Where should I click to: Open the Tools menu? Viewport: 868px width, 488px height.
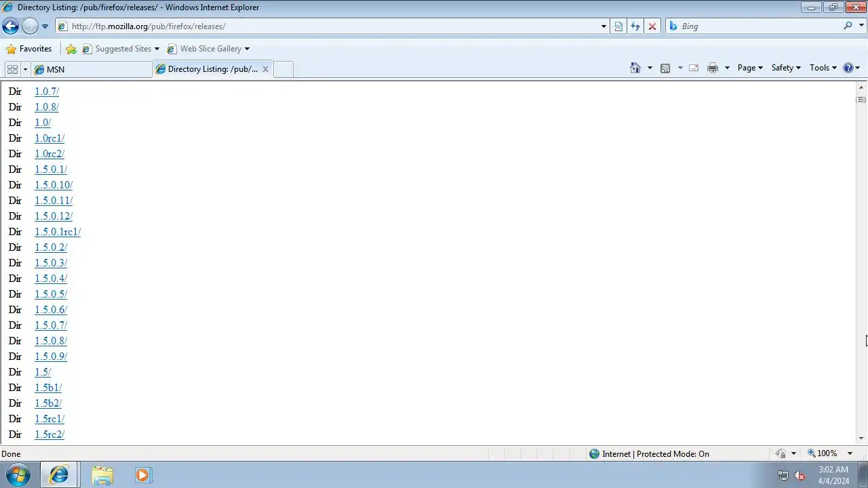(823, 68)
